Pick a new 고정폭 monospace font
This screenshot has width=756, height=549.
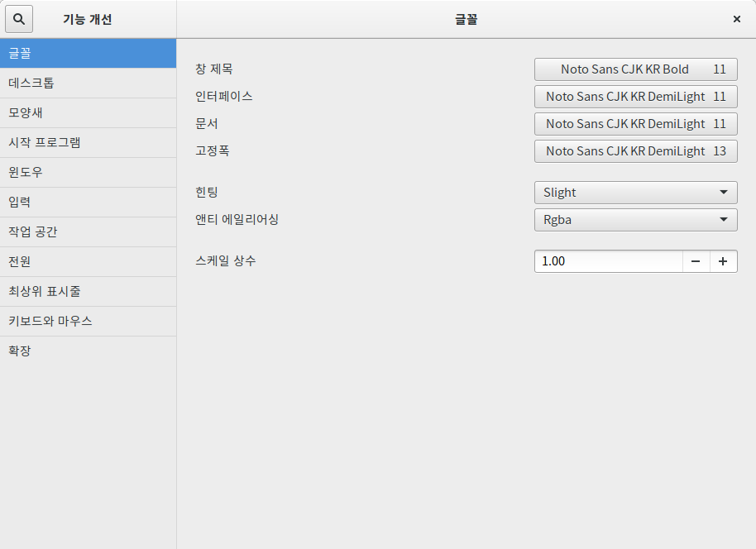click(635, 151)
